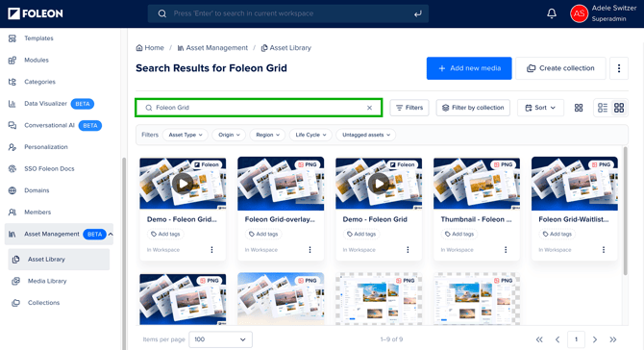Expand the Origin filter
Image resolution: width=644 pixels, height=350 pixels.
tap(229, 135)
